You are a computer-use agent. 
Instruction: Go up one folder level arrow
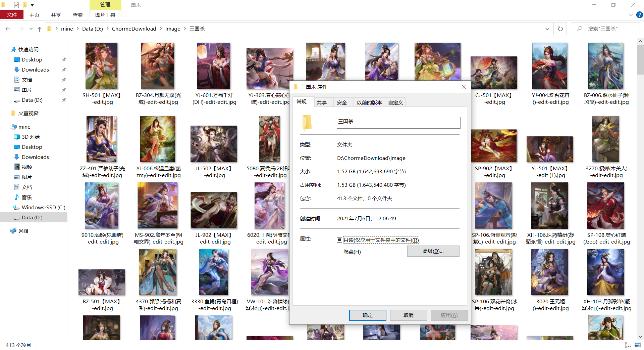[40, 29]
